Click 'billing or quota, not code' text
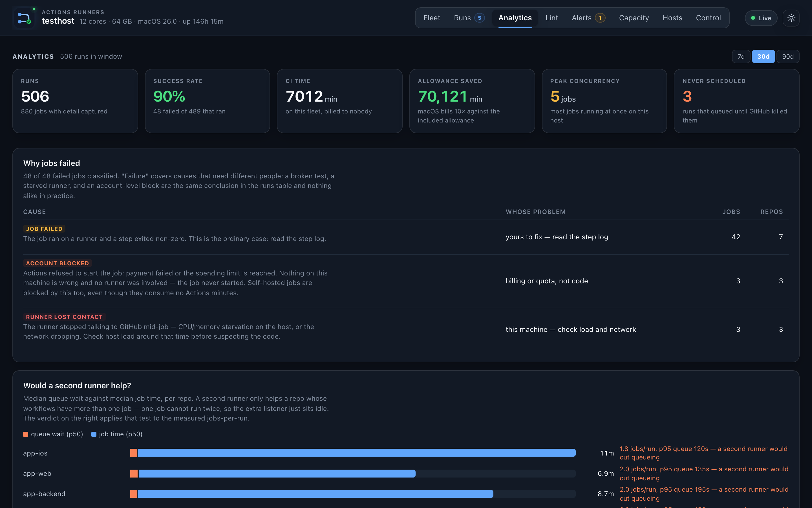 [x=547, y=281]
